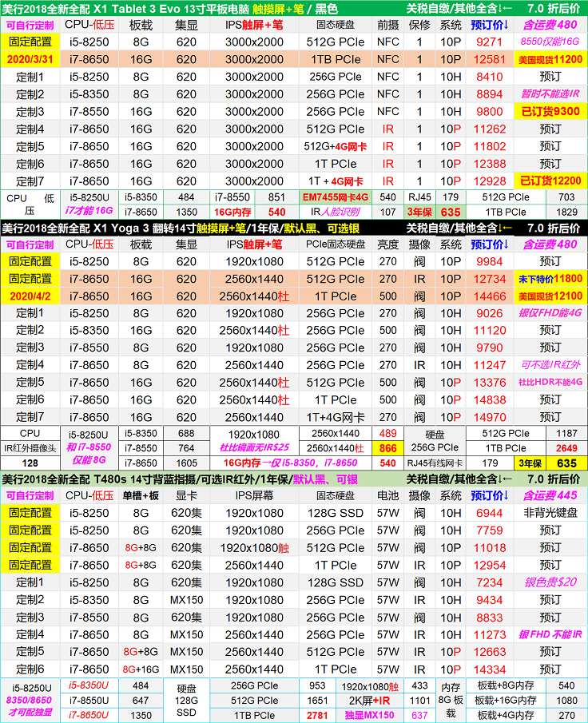Click the 非背光键盘 note cell
Viewport: 588px width, 723px height.
click(x=550, y=513)
